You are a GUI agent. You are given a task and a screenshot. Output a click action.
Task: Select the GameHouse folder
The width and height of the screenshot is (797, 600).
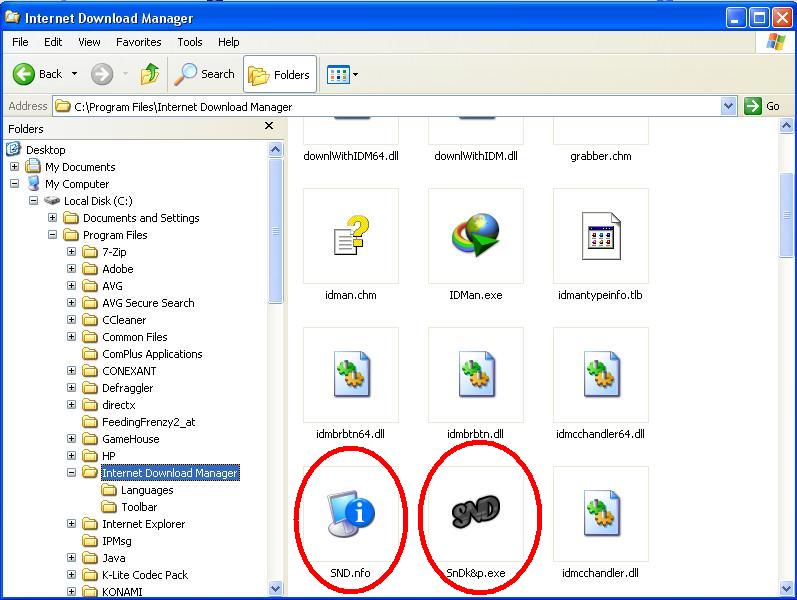(x=131, y=439)
